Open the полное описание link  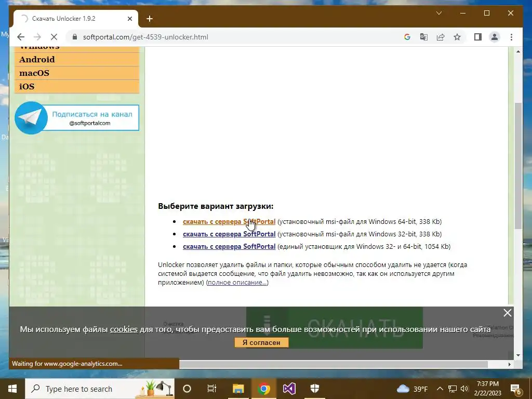pos(237,282)
